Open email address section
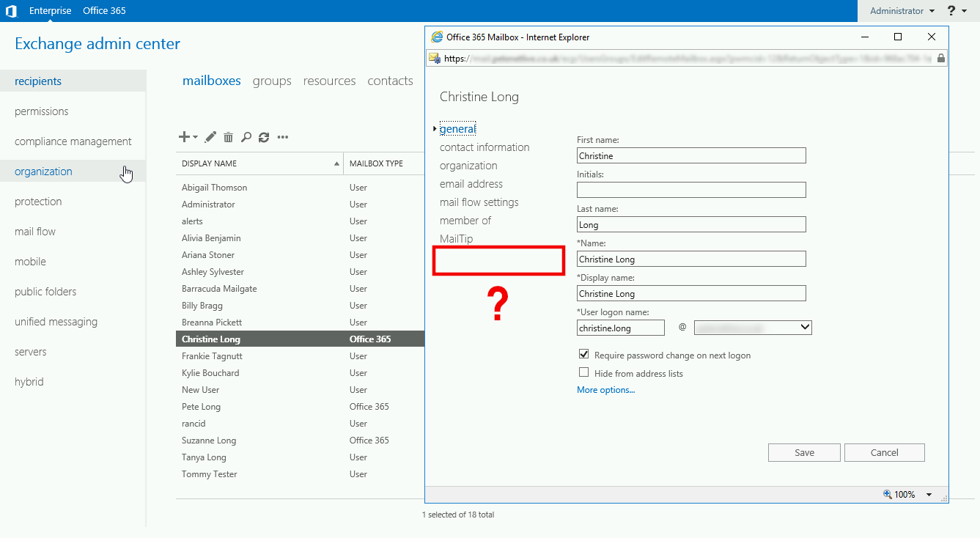Viewport: 980px width, 538px height. pos(471,184)
